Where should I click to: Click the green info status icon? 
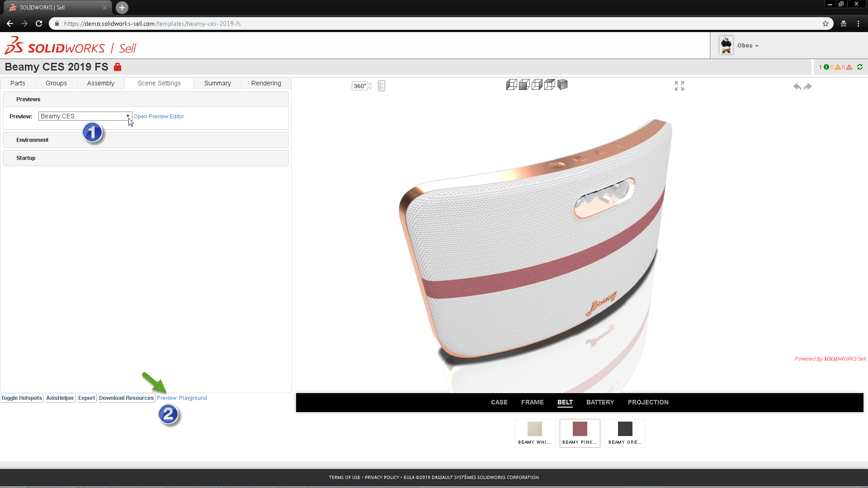click(826, 67)
